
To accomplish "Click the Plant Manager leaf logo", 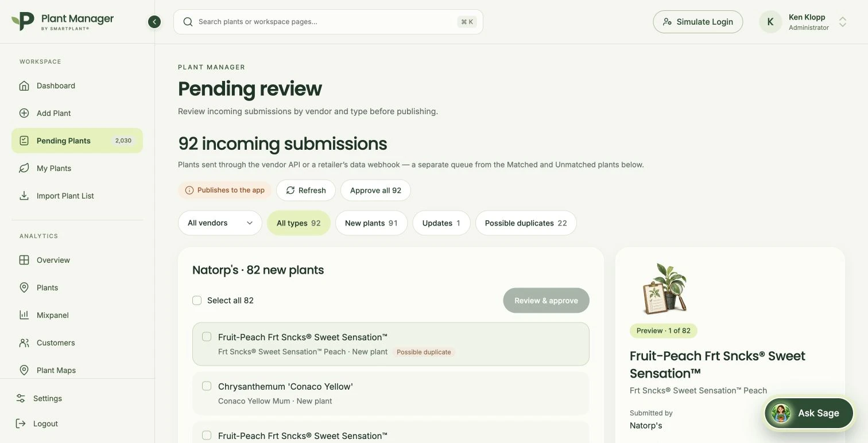I will click(x=23, y=21).
